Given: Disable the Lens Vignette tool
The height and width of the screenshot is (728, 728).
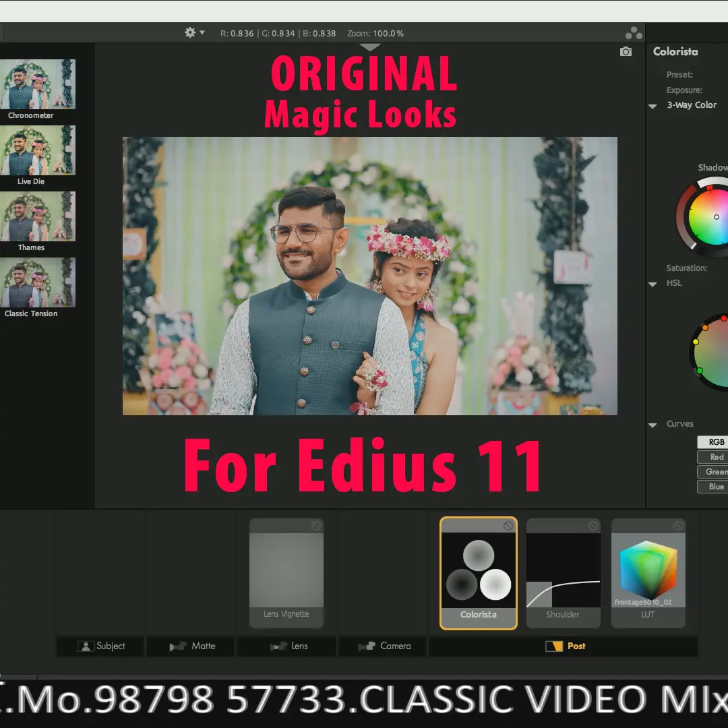Looking at the screenshot, I should click(315, 526).
